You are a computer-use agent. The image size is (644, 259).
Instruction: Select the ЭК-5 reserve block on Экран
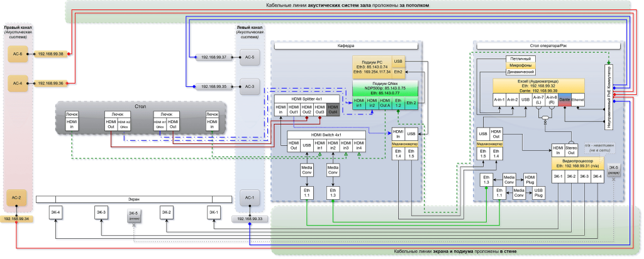(x=133, y=215)
